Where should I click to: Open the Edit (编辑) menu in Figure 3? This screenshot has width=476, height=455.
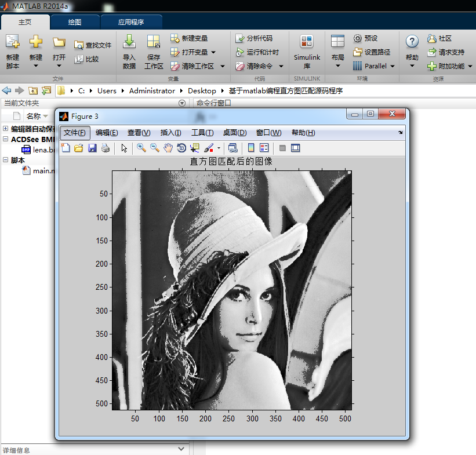[x=107, y=133]
